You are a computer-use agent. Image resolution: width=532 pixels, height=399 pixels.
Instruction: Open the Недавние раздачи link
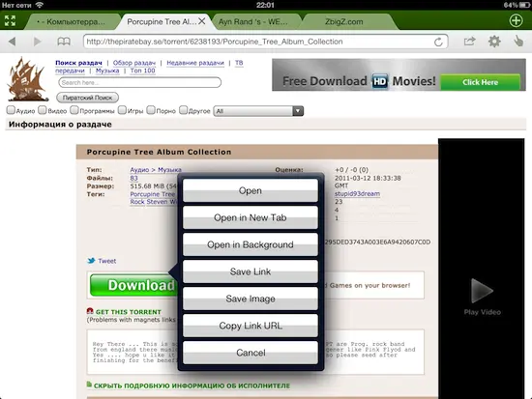pos(195,63)
